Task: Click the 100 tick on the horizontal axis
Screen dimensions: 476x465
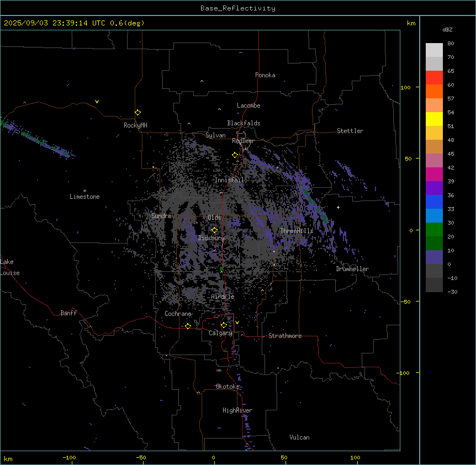Action: pyautogui.click(x=355, y=458)
